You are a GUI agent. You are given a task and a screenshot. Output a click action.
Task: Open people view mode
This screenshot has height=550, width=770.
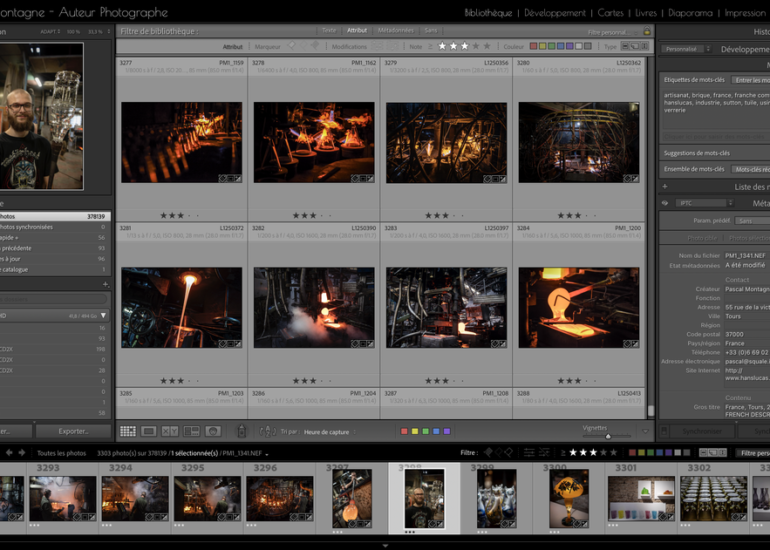213,431
